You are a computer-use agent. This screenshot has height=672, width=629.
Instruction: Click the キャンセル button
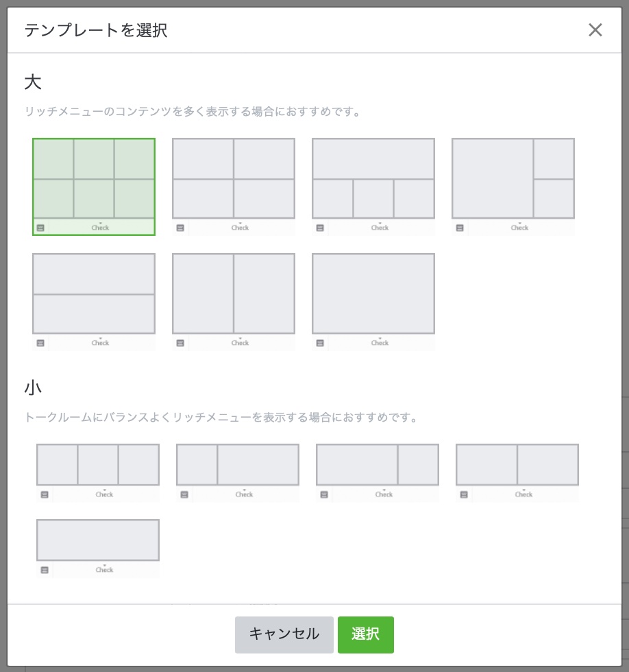click(x=284, y=634)
